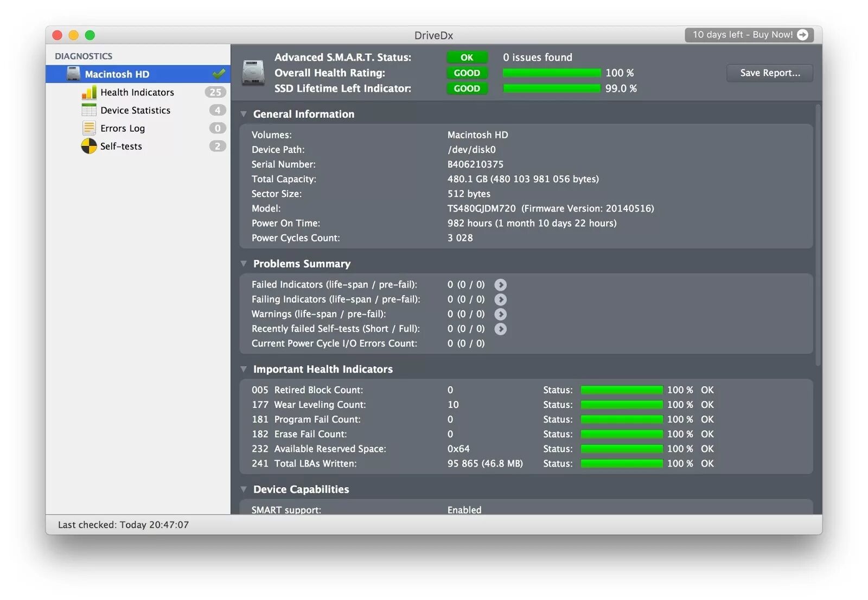Click the Wear Leveling Count value 10

pos(453,405)
